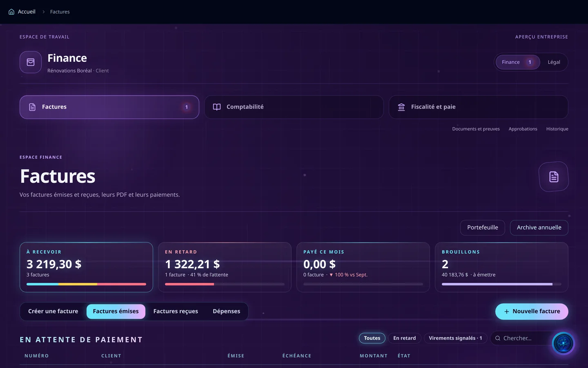Click the magnifier icon in search box
This screenshot has width=588, height=368.
[498, 338]
